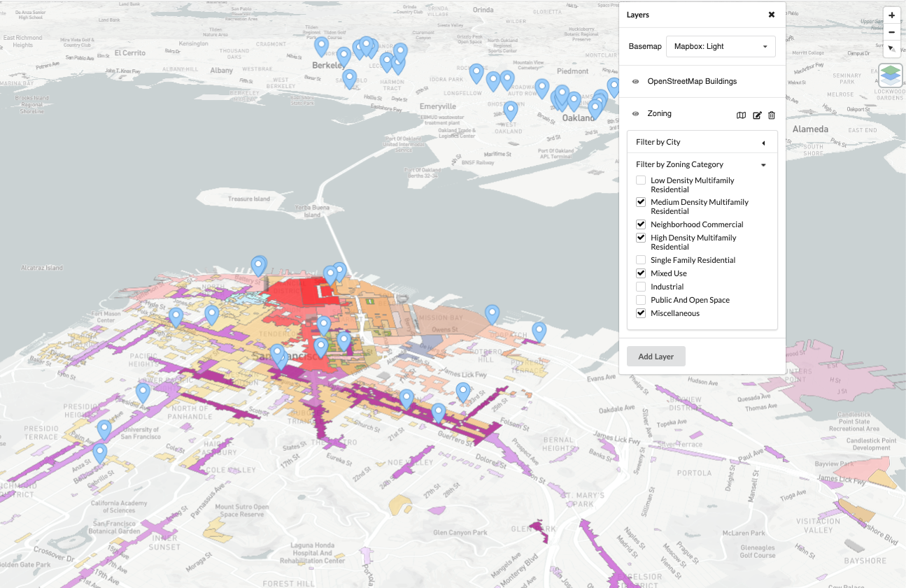
Task: Expand the Filter by City section
Action: coord(702,142)
